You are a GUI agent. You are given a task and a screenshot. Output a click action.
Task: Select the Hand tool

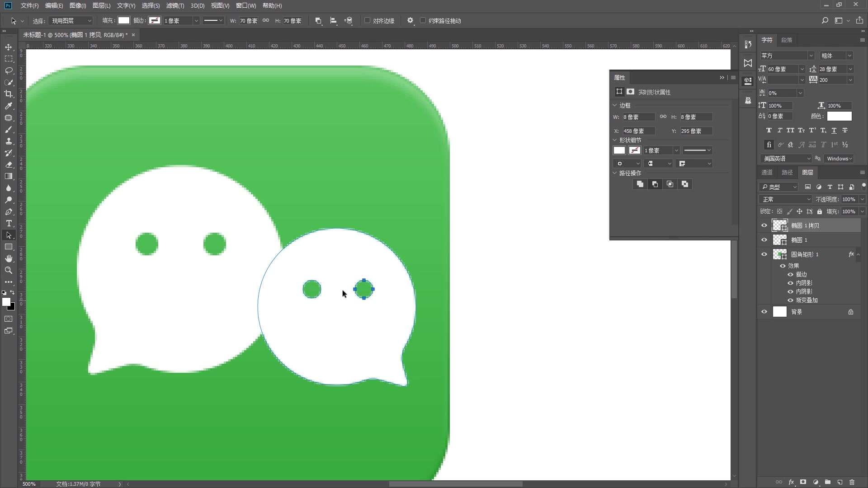9,258
